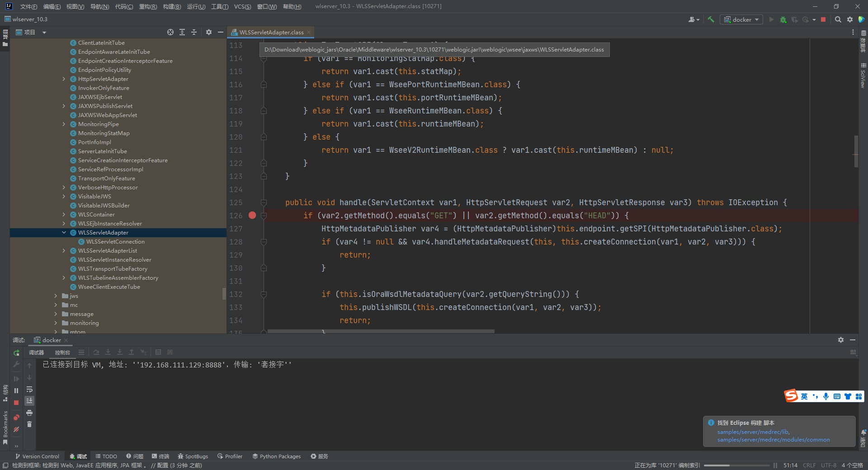Click the Sogou input method logo
The image size is (868, 470).
(791, 396)
